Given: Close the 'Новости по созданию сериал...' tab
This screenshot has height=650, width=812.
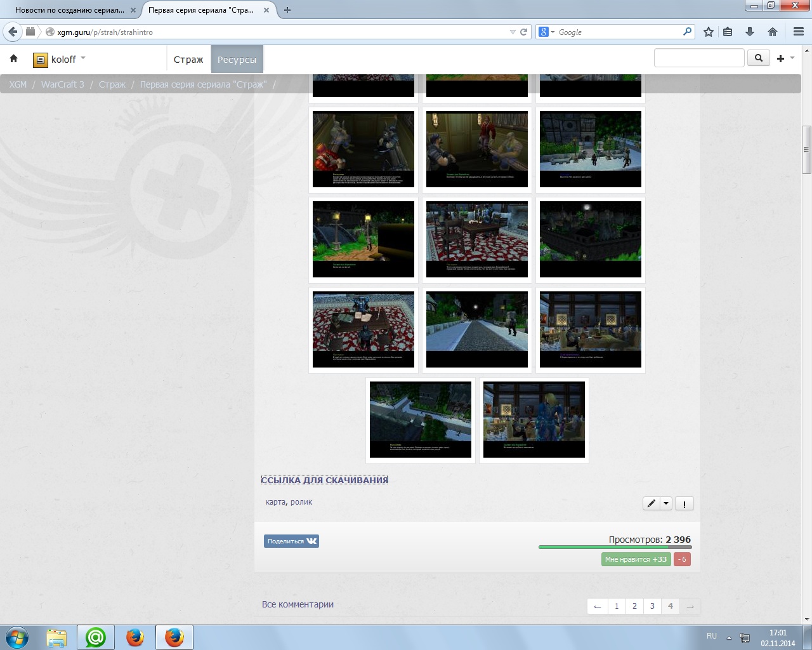Looking at the screenshot, I should click(133, 10).
